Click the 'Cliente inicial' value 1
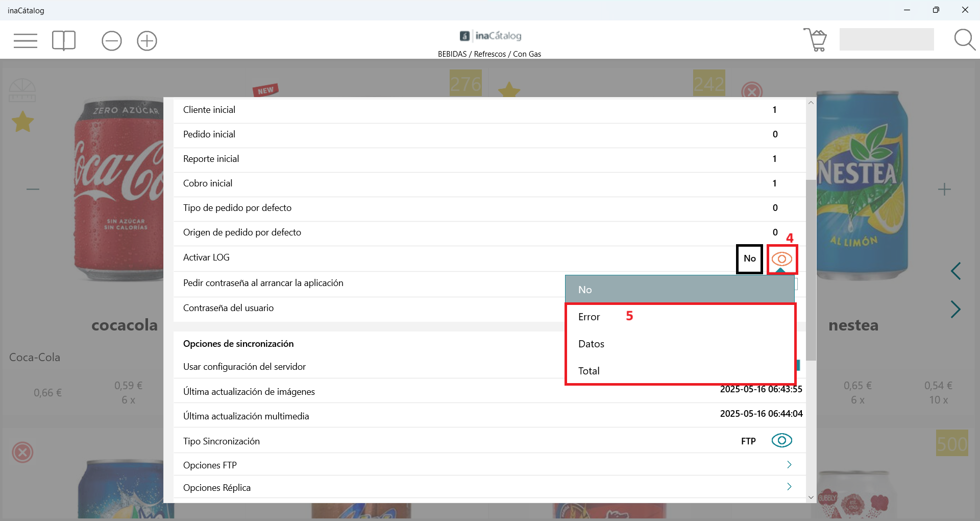Screen dimensions: 980x521 pyautogui.click(x=774, y=110)
